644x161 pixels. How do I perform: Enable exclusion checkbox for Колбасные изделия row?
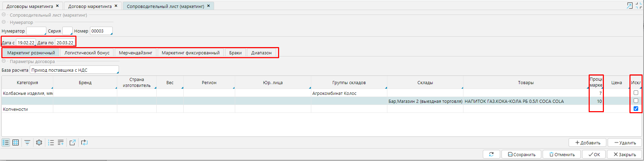click(636, 93)
